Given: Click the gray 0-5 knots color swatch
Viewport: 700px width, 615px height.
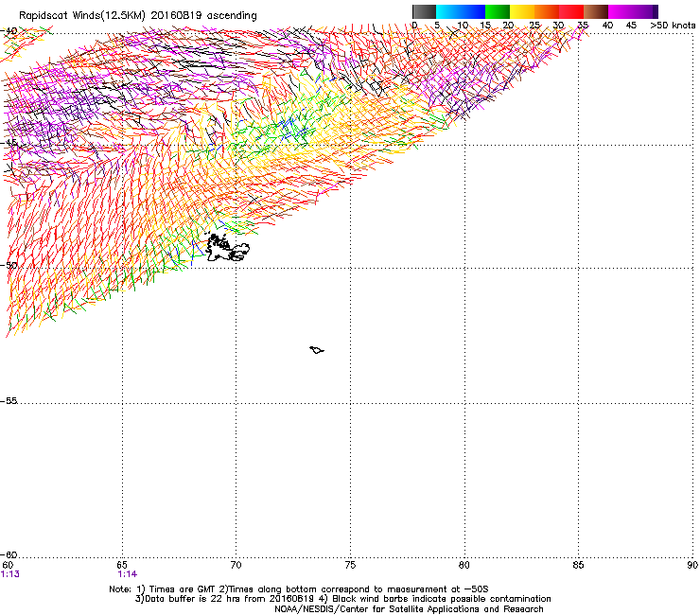Looking at the screenshot, I should click(x=424, y=11).
